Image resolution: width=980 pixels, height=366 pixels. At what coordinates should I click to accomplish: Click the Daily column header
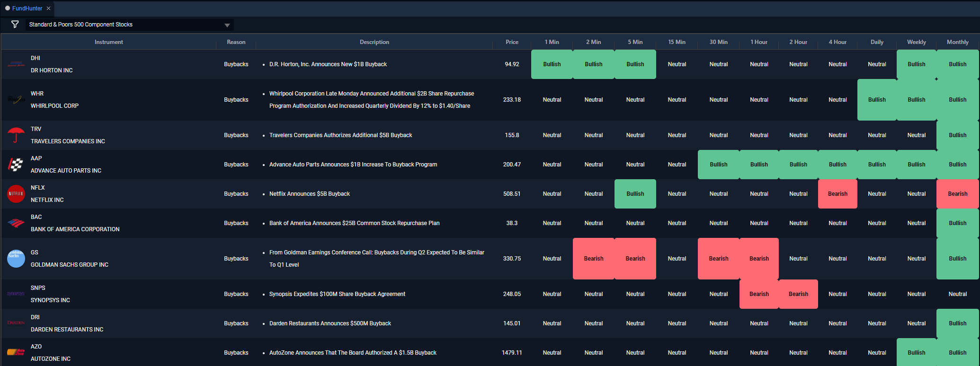coord(877,42)
